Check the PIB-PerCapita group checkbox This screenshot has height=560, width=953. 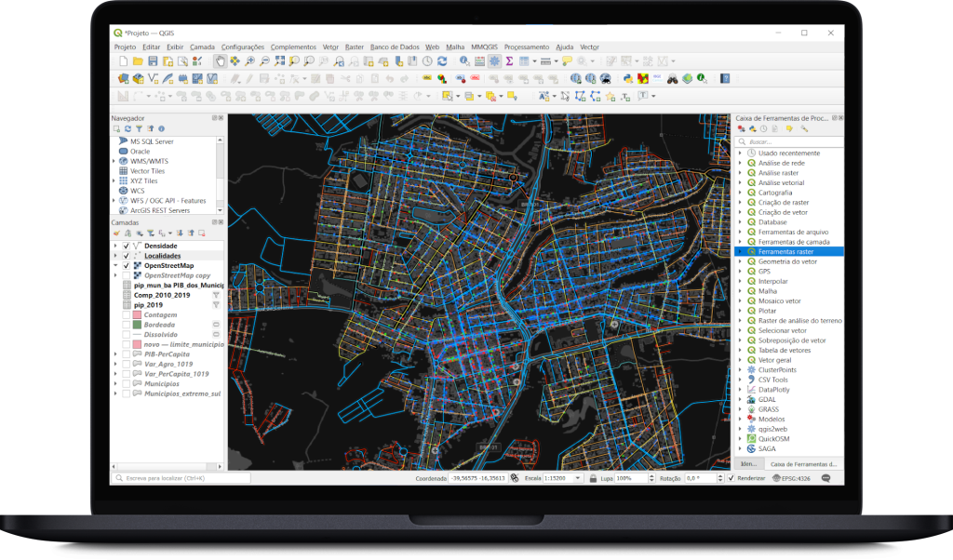click(126, 354)
